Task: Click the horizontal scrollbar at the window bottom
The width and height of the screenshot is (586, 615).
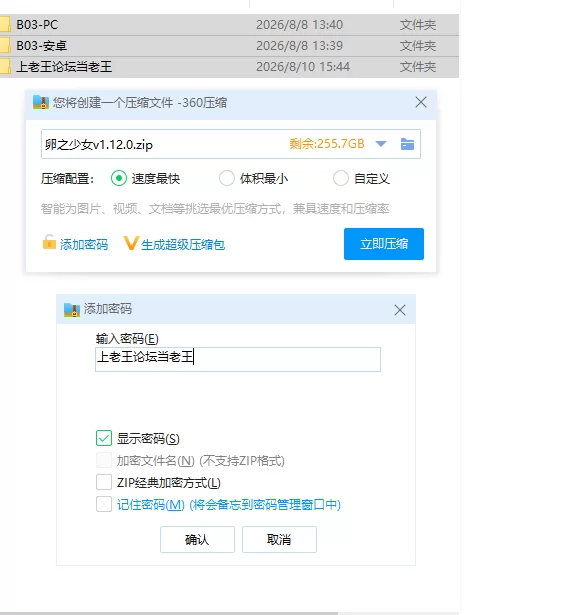Action: point(169,613)
